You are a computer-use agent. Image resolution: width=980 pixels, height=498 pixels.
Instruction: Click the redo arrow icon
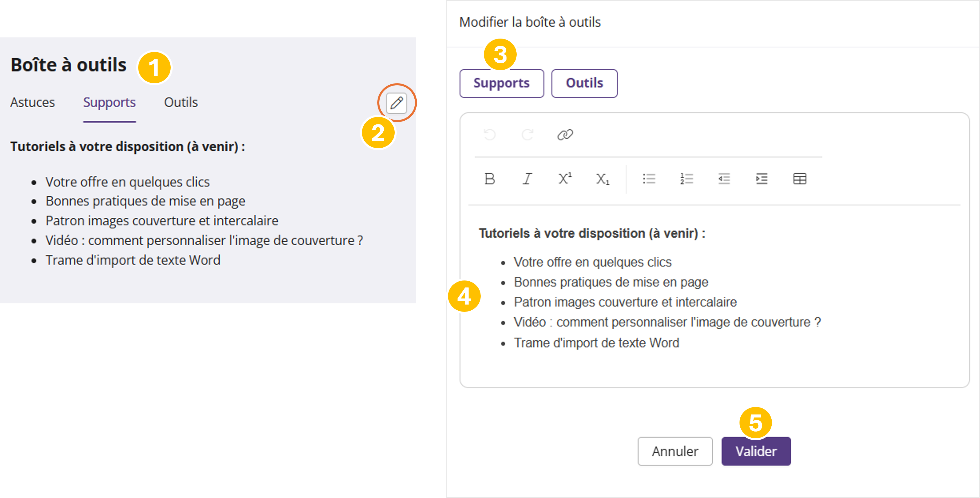pos(527,134)
